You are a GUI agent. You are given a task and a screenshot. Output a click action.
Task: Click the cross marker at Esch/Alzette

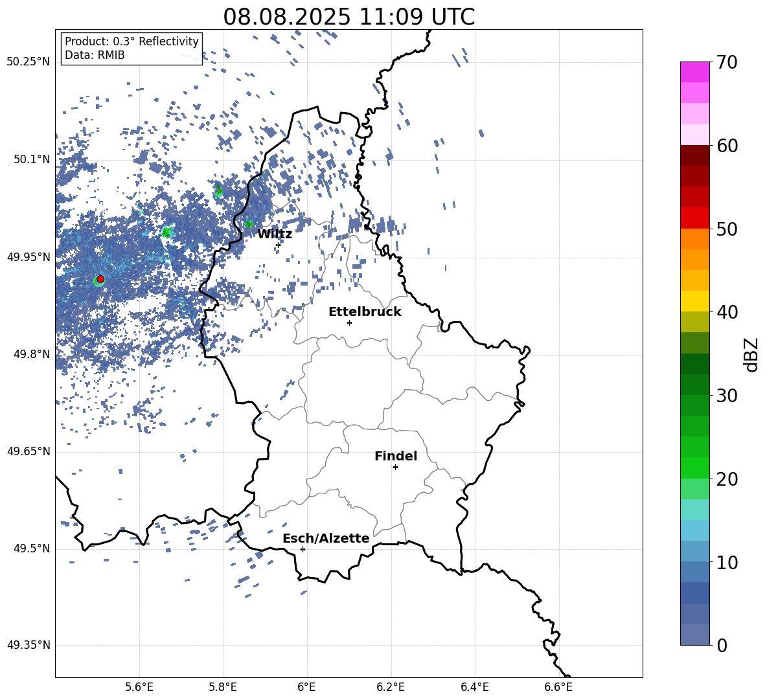point(303,549)
